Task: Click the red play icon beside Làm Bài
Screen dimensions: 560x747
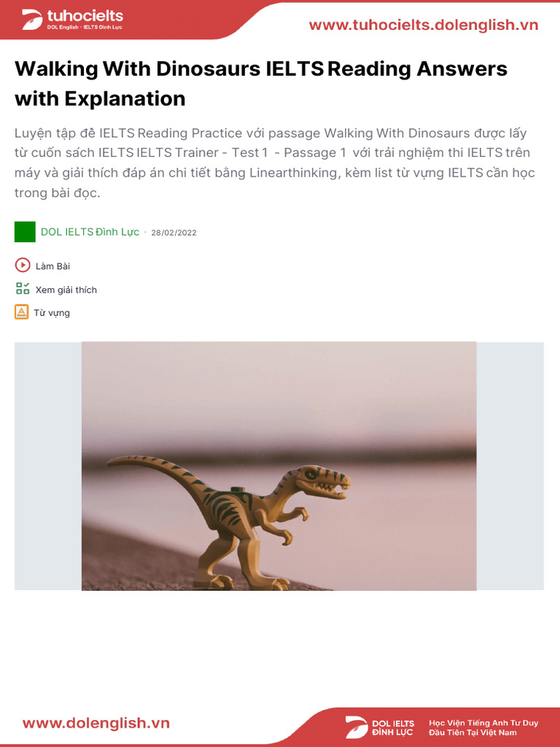Action: (23, 266)
